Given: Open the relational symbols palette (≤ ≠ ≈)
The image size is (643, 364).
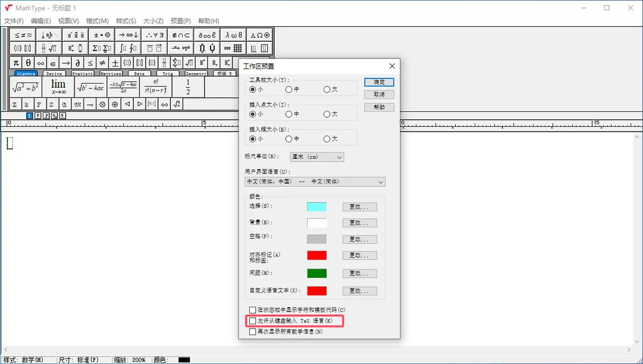Looking at the screenshot, I should point(24,35).
